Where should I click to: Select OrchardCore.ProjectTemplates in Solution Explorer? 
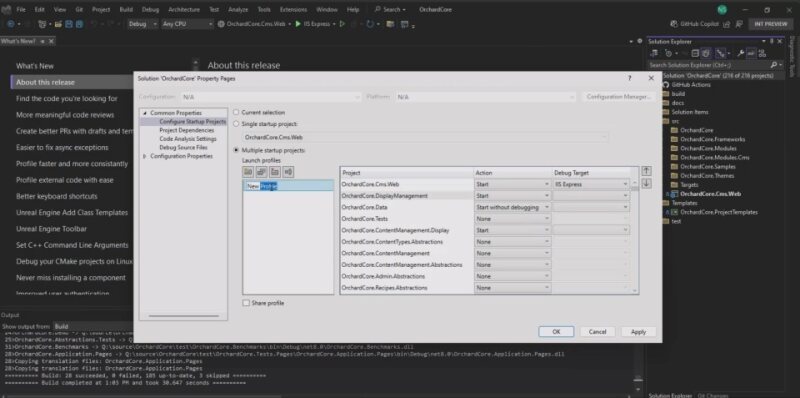coord(719,212)
